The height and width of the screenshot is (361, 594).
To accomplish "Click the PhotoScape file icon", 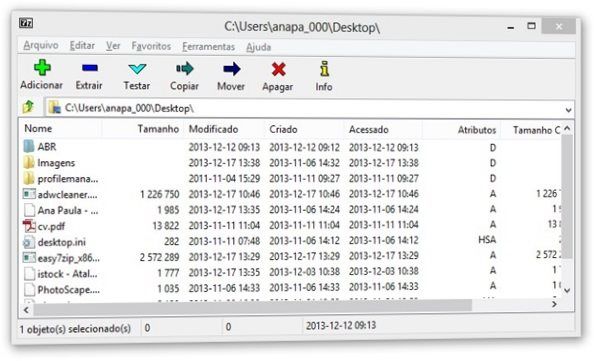I will 29,290.
